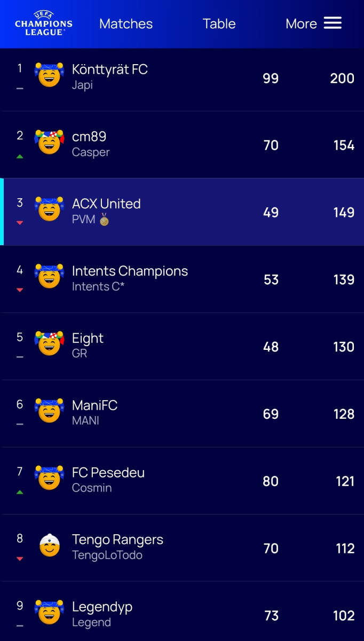This screenshot has height=641, width=364.
Task: Tap ManiFC total score 128
Action: coord(344,414)
